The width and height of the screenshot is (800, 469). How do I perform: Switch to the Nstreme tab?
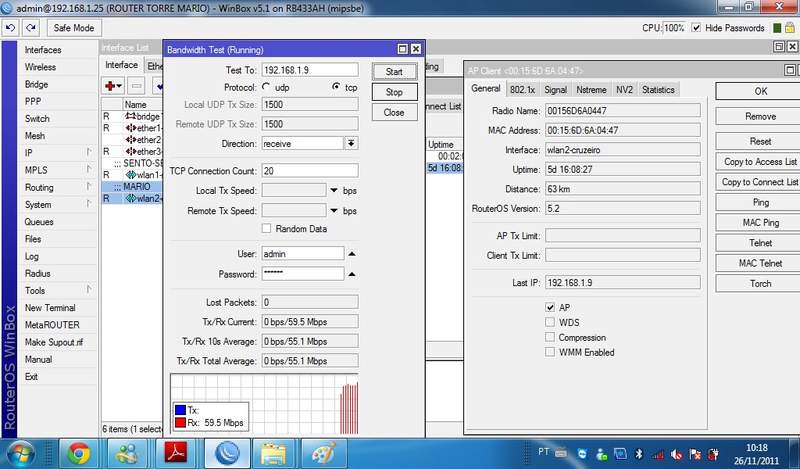[591, 89]
